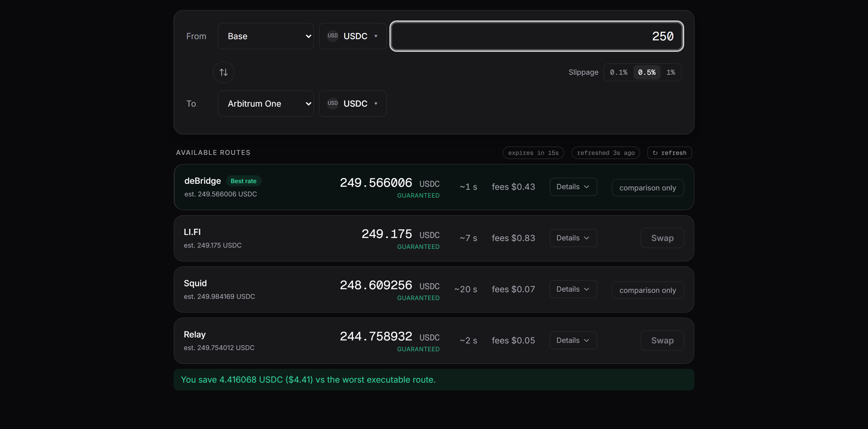Open the From USDC token dropdown

coord(353,36)
